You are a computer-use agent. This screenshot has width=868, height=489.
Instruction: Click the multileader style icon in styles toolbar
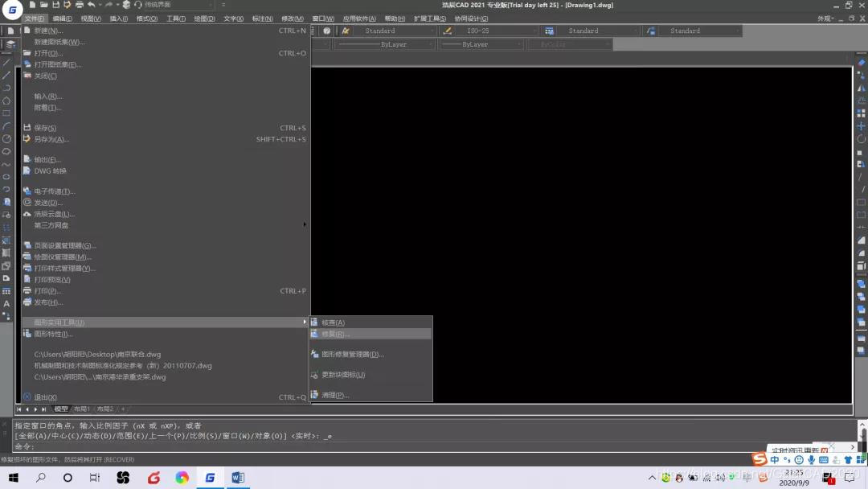651,31
